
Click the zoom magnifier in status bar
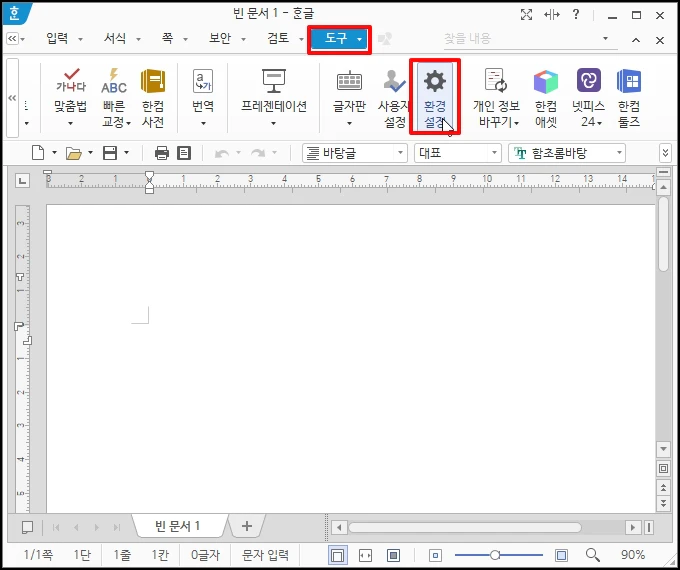(592, 554)
